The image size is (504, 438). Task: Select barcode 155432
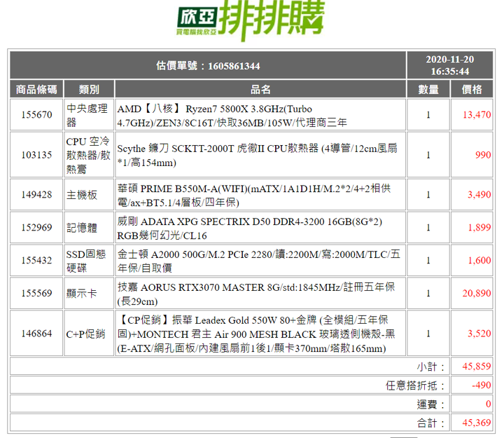pyautogui.click(x=36, y=261)
